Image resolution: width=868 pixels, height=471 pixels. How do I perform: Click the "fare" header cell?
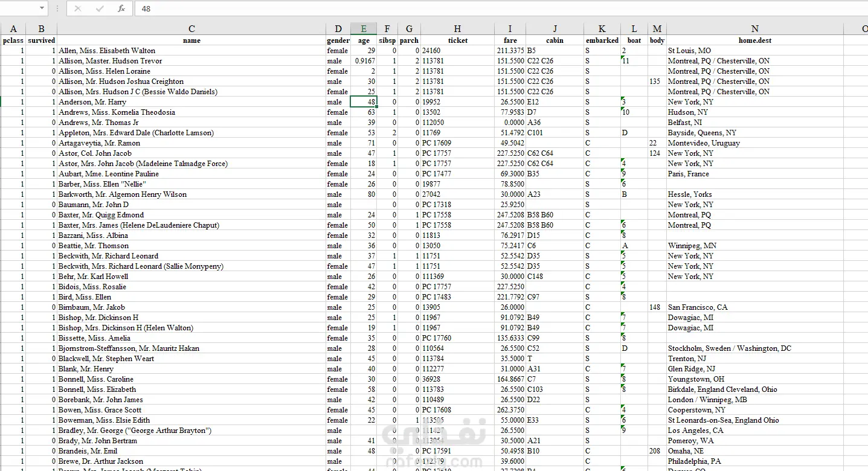510,40
